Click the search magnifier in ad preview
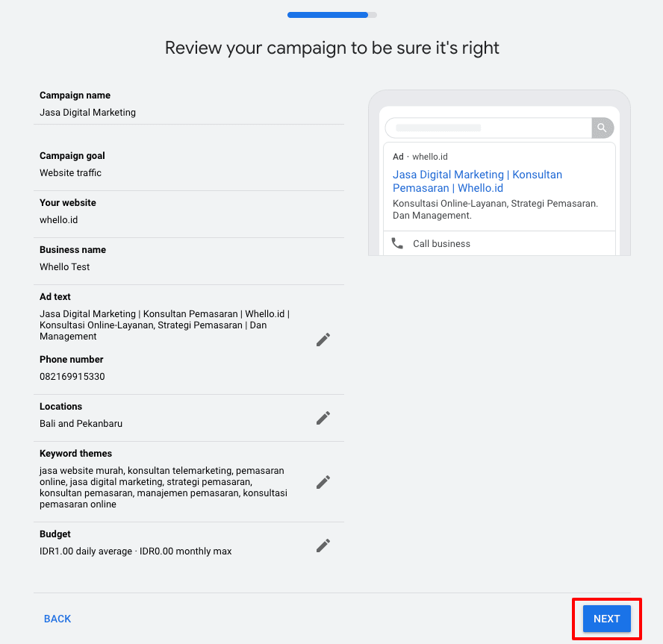663x644 pixels. tap(602, 128)
